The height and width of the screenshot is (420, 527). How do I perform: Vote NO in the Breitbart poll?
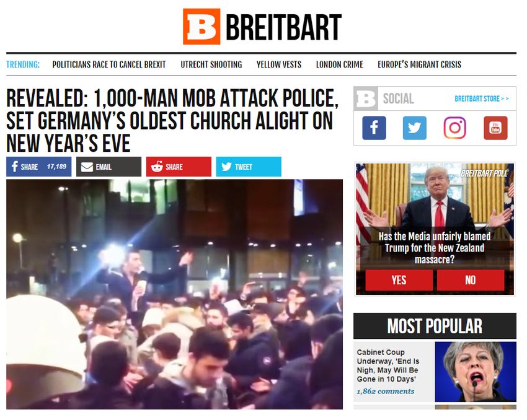(471, 280)
